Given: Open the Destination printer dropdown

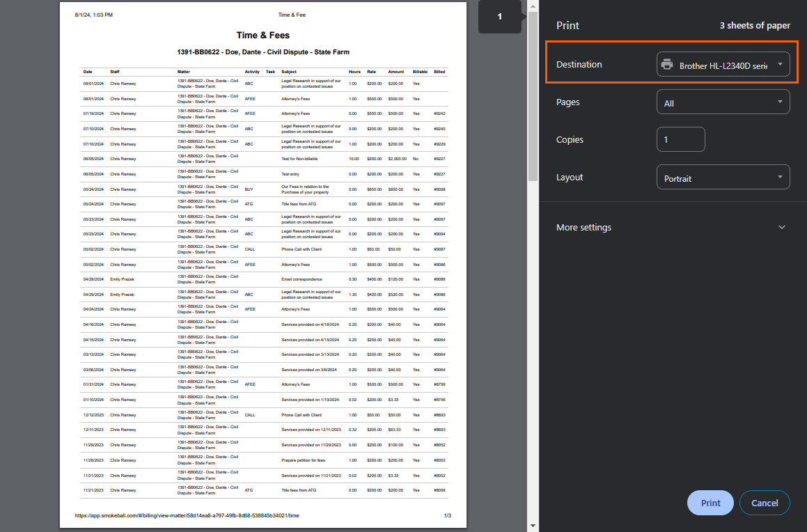Looking at the screenshot, I should 723,64.
